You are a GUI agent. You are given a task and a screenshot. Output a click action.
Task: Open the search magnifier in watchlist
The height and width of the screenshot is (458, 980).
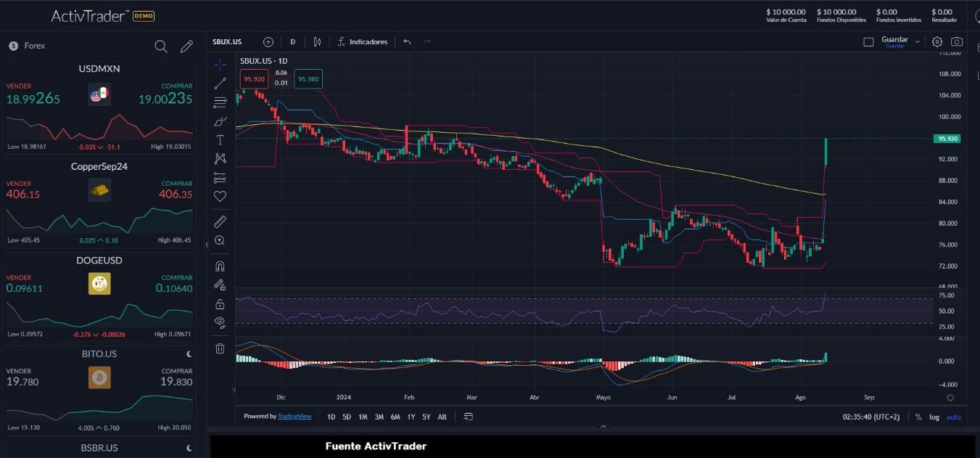161,46
